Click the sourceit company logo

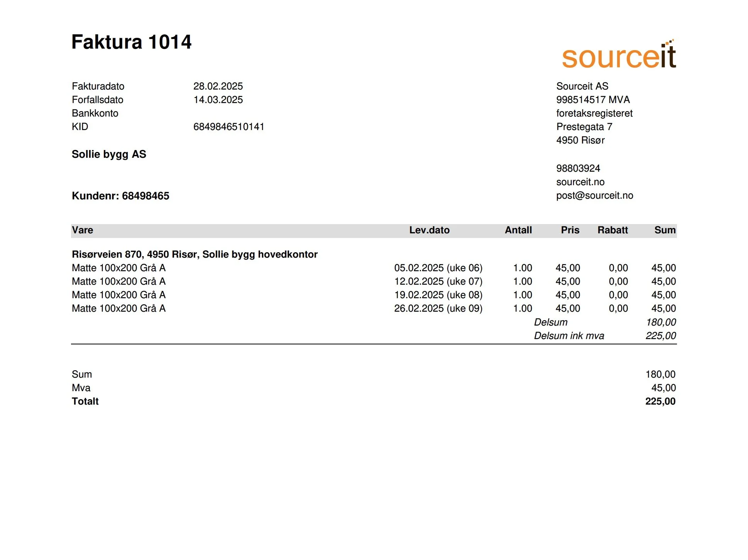(x=618, y=55)
